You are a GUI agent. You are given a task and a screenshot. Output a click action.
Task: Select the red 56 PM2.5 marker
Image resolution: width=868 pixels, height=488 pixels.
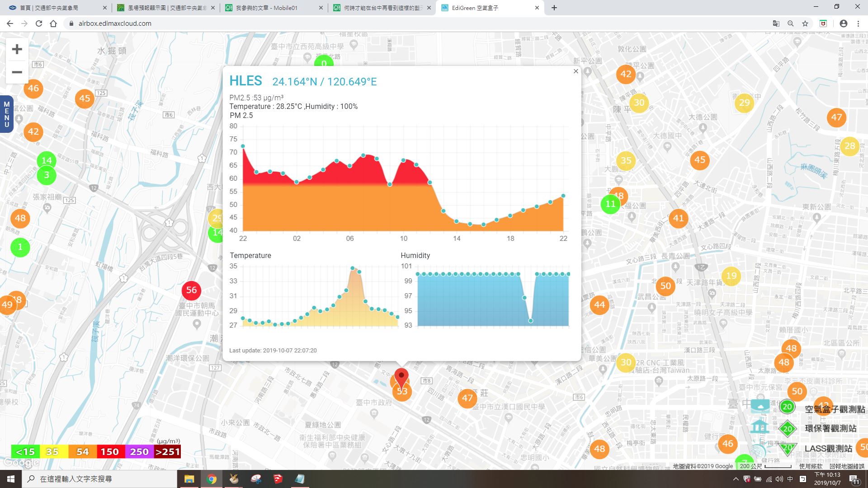[191, 290]
